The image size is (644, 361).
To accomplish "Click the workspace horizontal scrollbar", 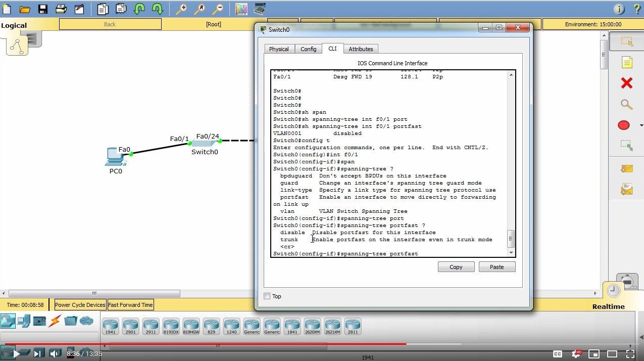I will [94, 293].
